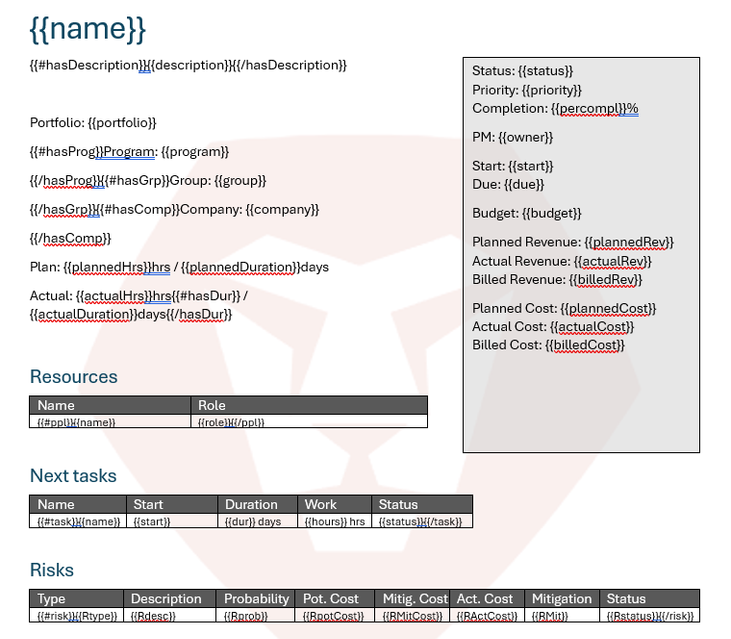The image size is (731, 639).
Task: Click the Risks section heading
Action: (52, 570)
